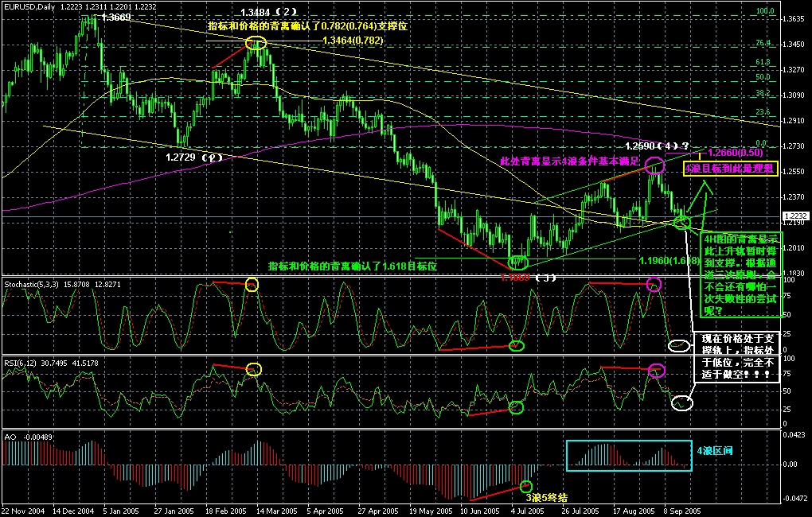Select the 4 Jul 2005 date label

528,511
